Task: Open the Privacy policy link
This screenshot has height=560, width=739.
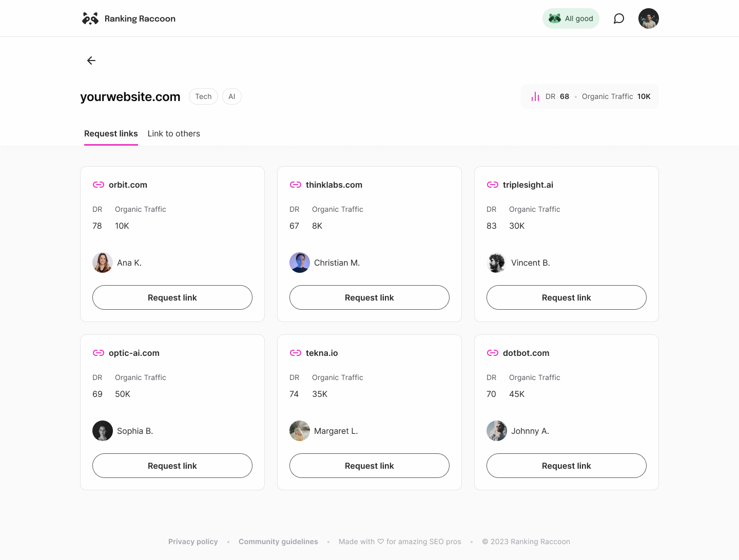Action: click(x=193, y=542)
